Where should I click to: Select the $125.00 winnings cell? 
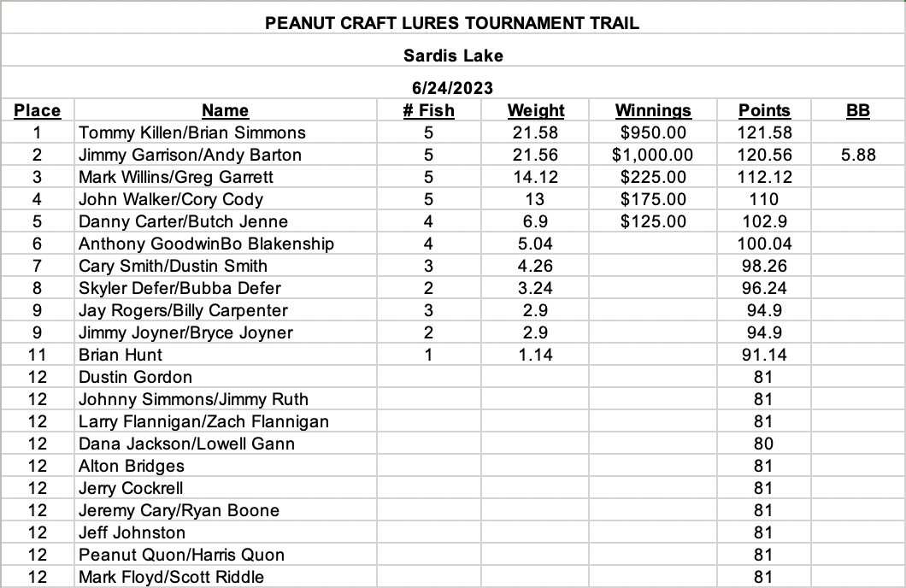click(653, 221)
